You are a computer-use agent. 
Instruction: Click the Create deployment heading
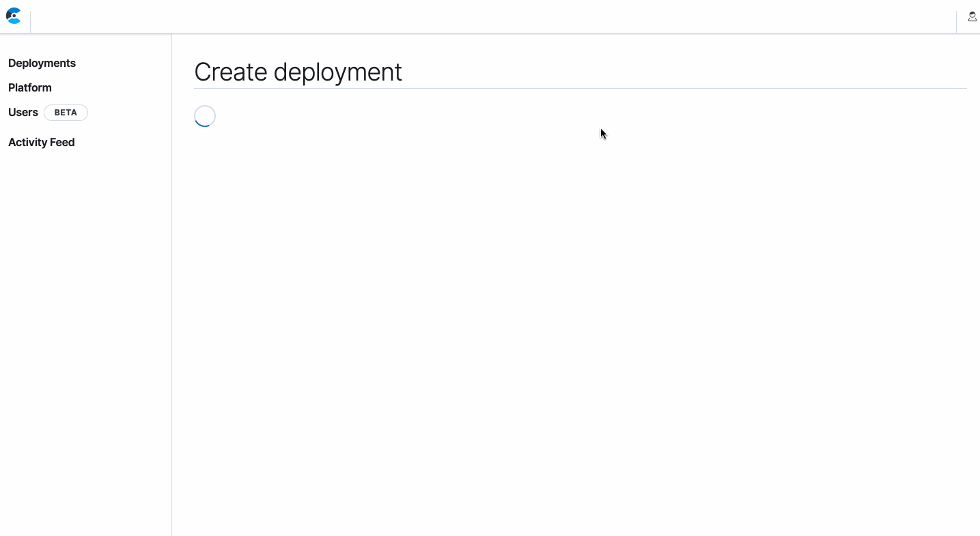tap(298, 72)
